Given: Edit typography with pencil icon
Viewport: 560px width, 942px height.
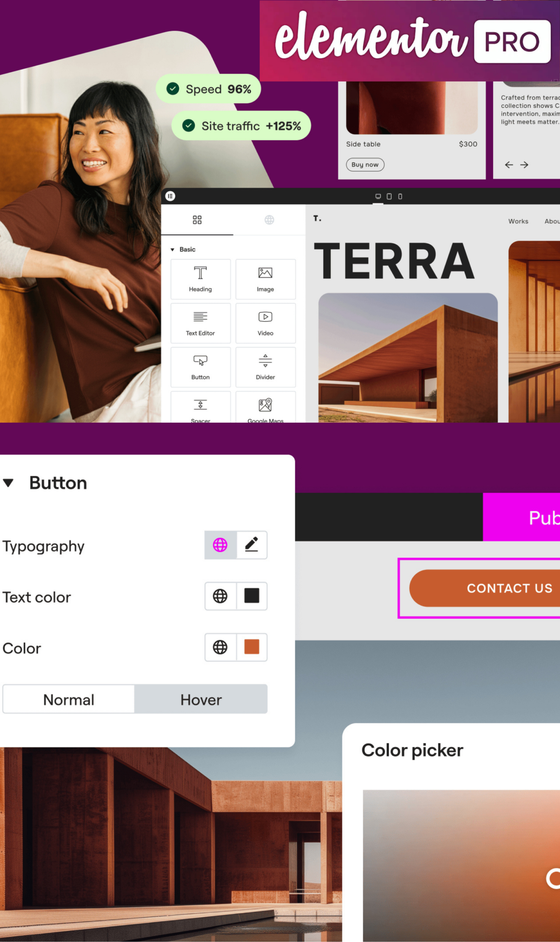Looking at the screenshot, I should pyautogui.click(x=252, y=545).
